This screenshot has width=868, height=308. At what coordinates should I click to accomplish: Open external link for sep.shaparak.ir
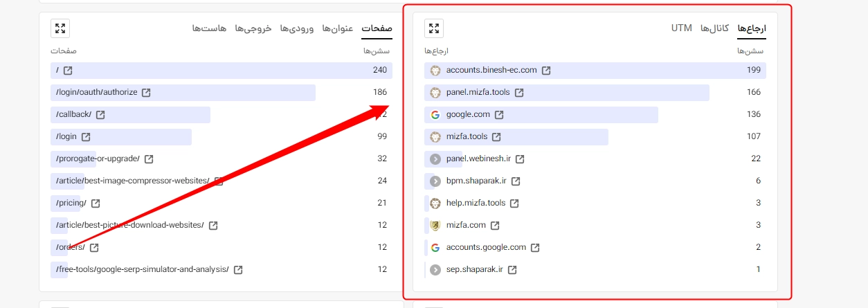click(x=512, y=270)
